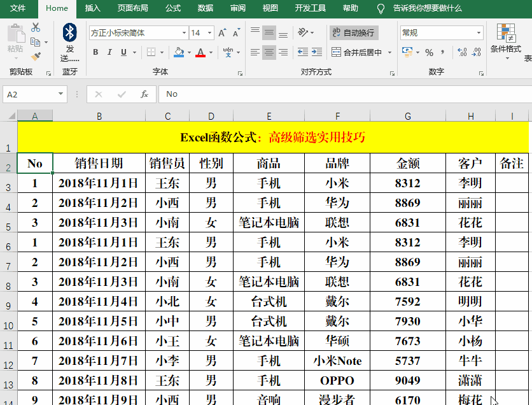Open the font name dropdown
The height and width of the screenshot is (405, 532).
[x=184, y=33]
